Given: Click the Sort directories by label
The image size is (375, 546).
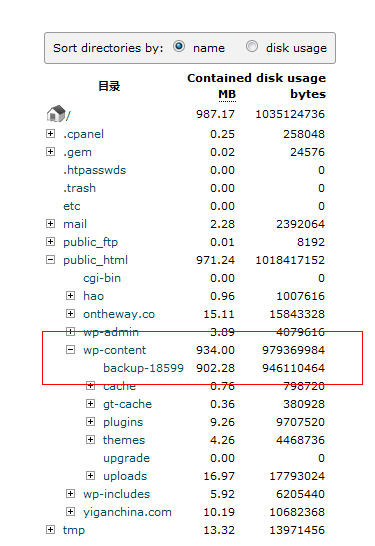Looking at the screenshot, I should 108,48.
